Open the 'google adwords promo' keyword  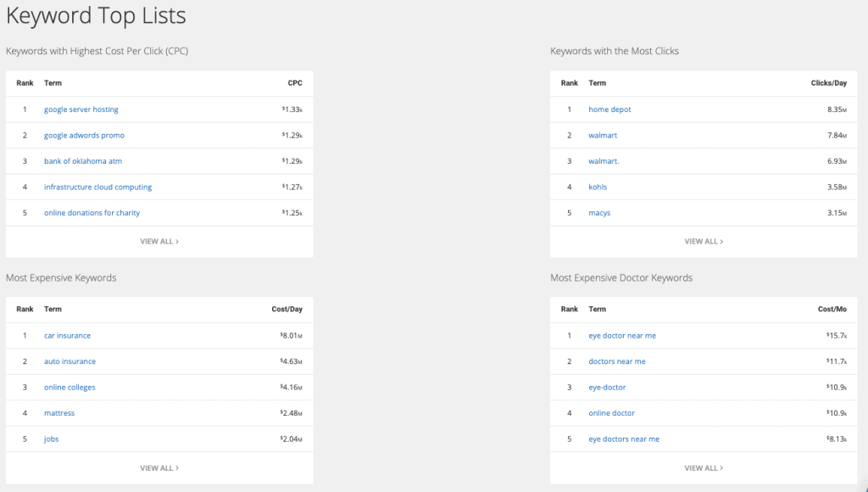tap(84, 135)
